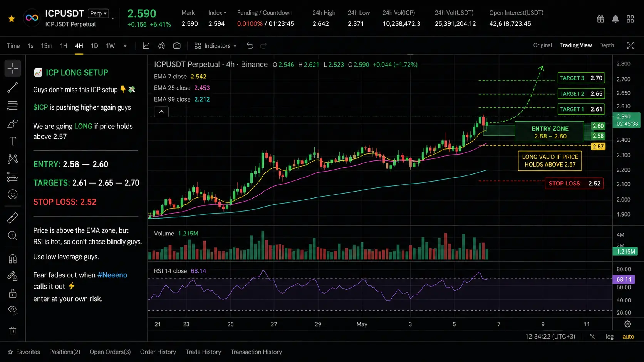Open chart settings gear icon
Image resolution: width=644 pixels, height=362 pixels.
click(x=627, y=324)
